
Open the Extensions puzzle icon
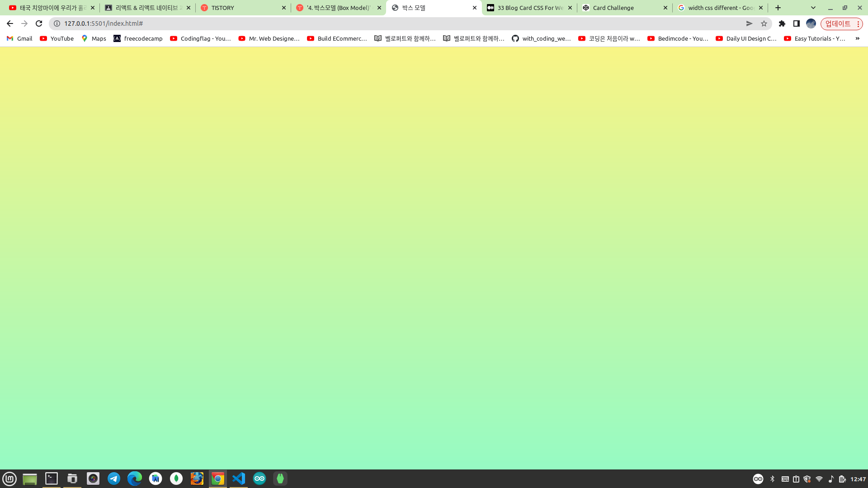click(782, 23)
